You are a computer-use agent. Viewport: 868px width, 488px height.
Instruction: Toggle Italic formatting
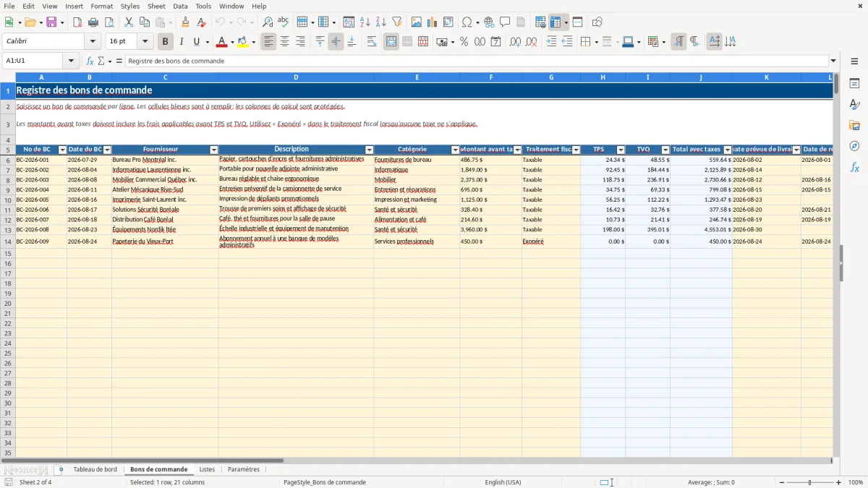coord(182,42)
